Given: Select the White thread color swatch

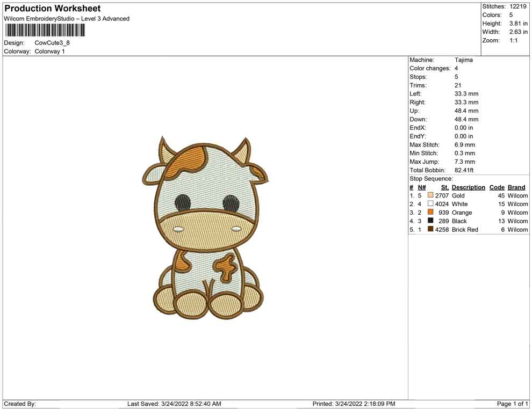Looking at the screenshot, I should point(430,204).
